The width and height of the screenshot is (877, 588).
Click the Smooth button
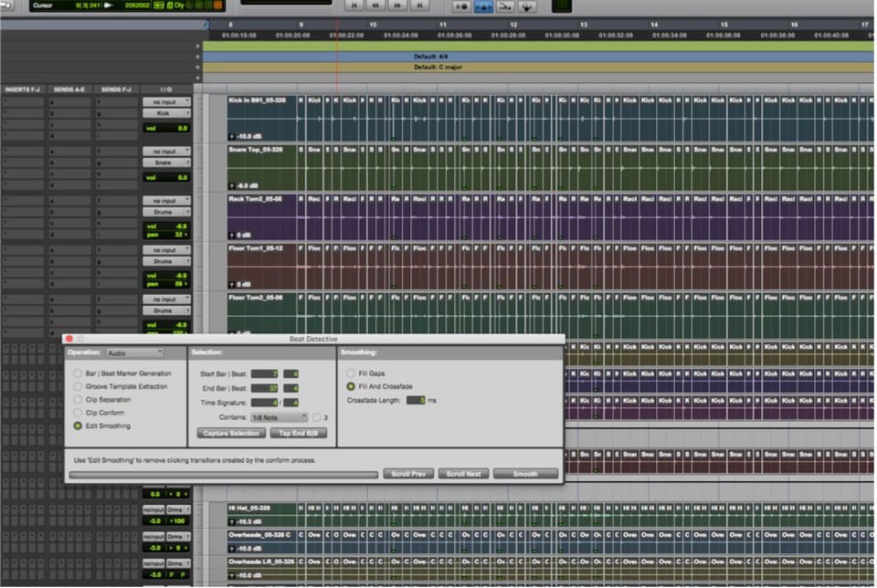pyautogui.click(x=526, y=474)
